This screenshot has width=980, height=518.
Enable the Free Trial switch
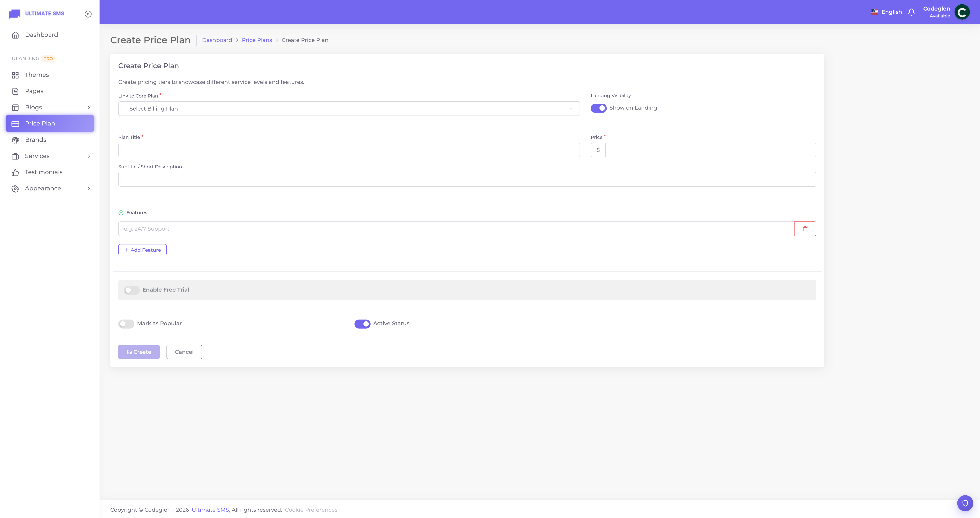[131, 290]
